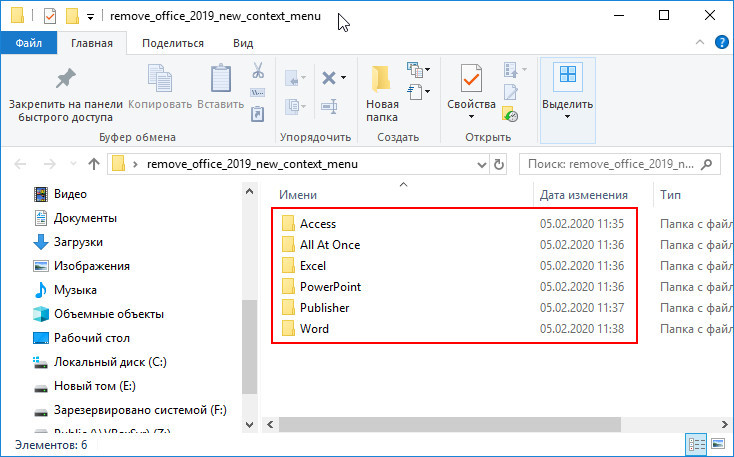Switch to the Вид tab

click(x=243, y=43)
